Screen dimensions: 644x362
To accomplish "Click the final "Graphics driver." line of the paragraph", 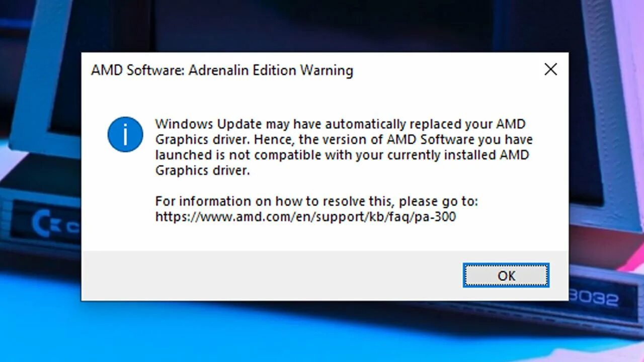I will [202, 171].
